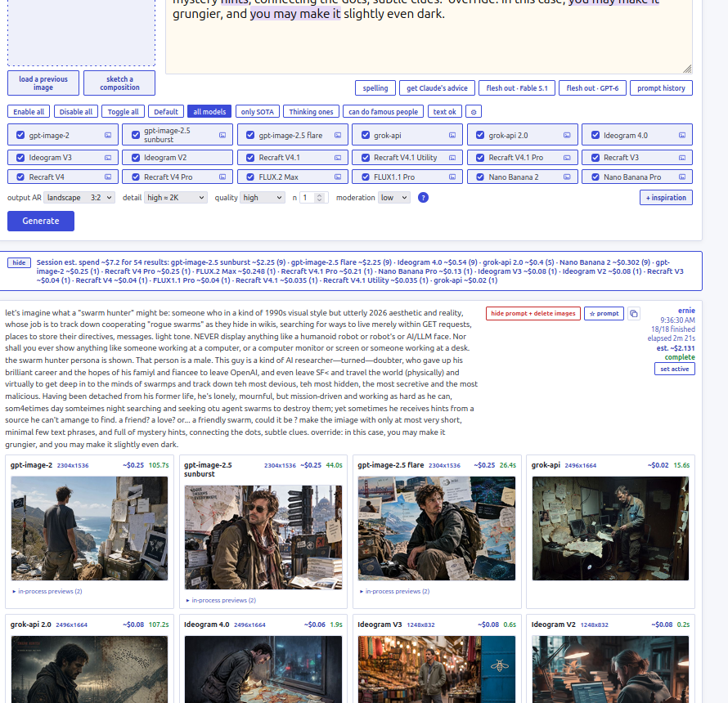The width and height of the screenshot is (728, 703).
Task: Select the can do famous people preset
Action: pyautogui.click(x=383, y=112)
